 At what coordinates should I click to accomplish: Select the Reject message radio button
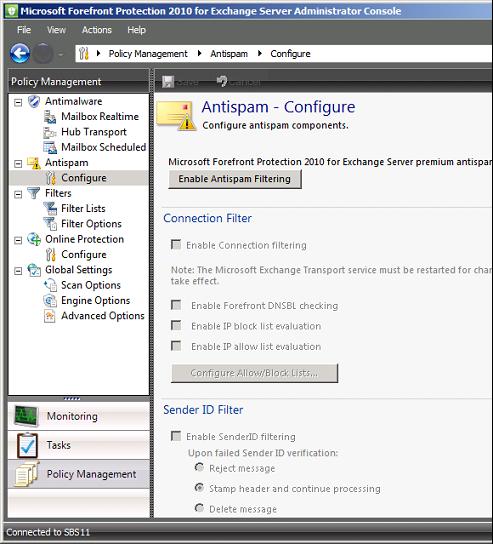click(199, 467)
